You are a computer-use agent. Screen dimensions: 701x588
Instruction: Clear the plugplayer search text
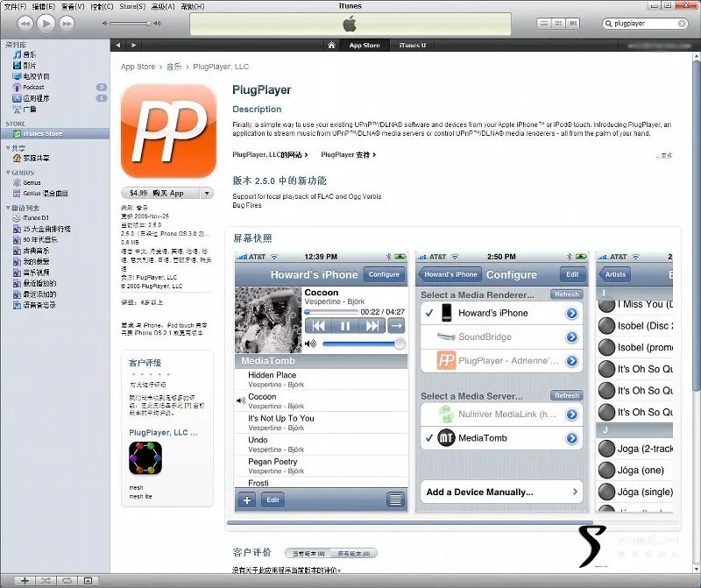click(x=683, y=24)
